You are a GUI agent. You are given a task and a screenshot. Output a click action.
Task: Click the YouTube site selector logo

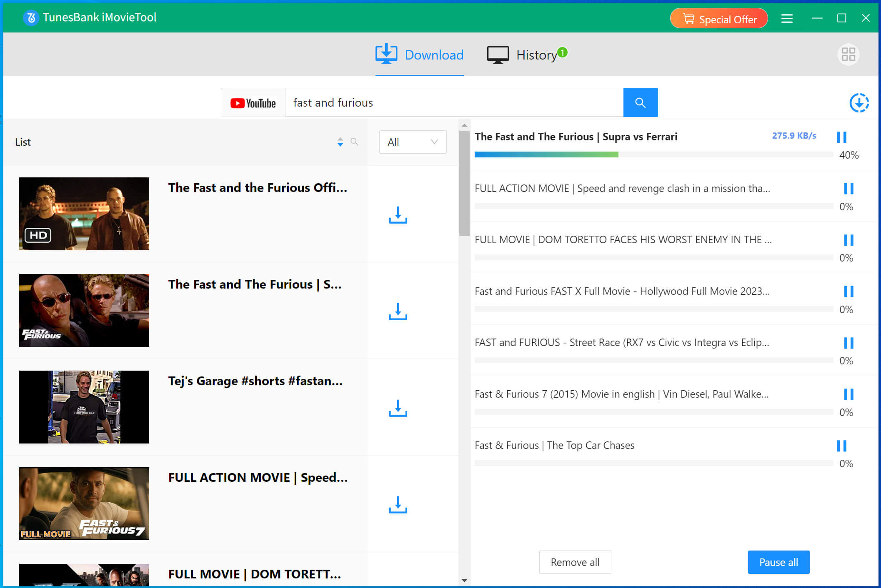pos(253,103)
